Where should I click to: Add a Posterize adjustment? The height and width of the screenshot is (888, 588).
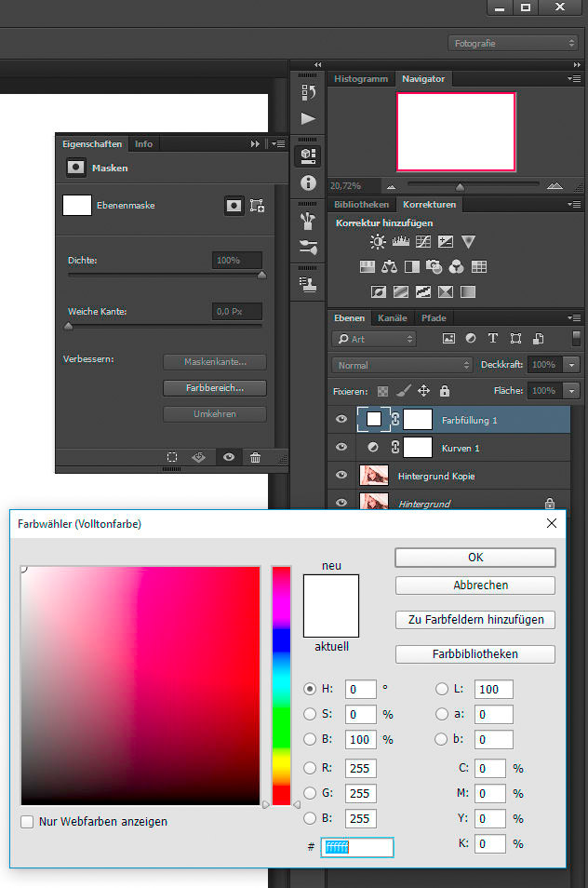click(x=401, y=291)
